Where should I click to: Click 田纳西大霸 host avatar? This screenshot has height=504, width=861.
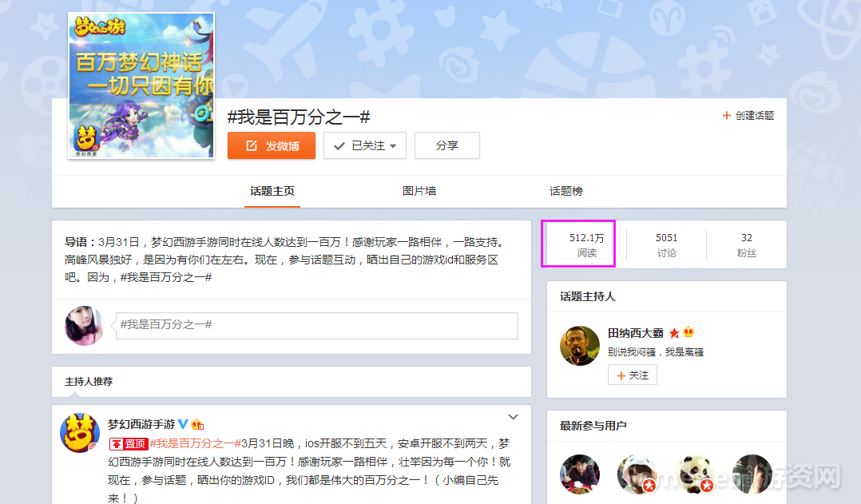pos(580,346)
